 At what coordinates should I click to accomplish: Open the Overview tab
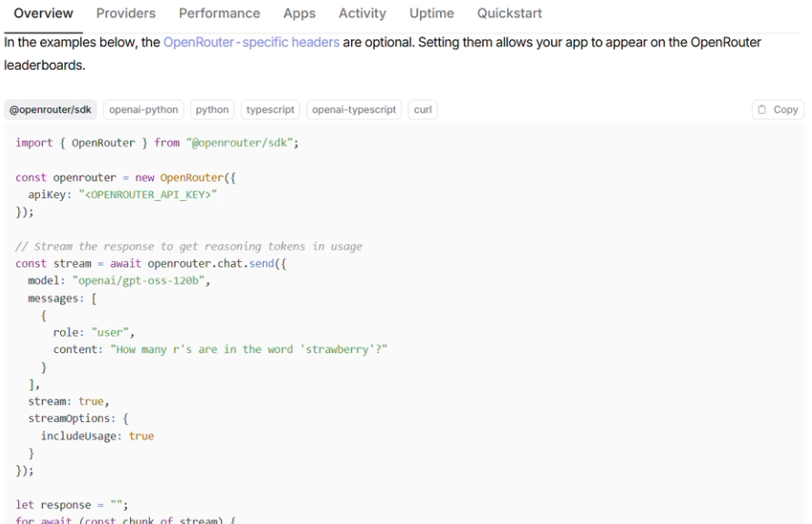44,14
